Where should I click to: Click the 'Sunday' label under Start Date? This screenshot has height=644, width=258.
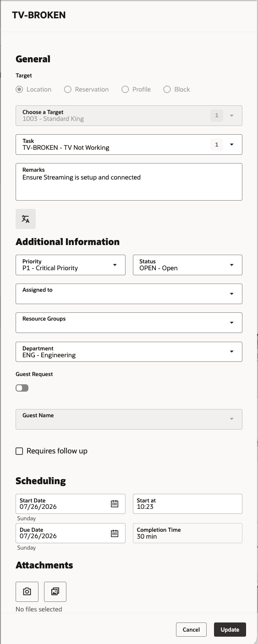tap(27, 518)
